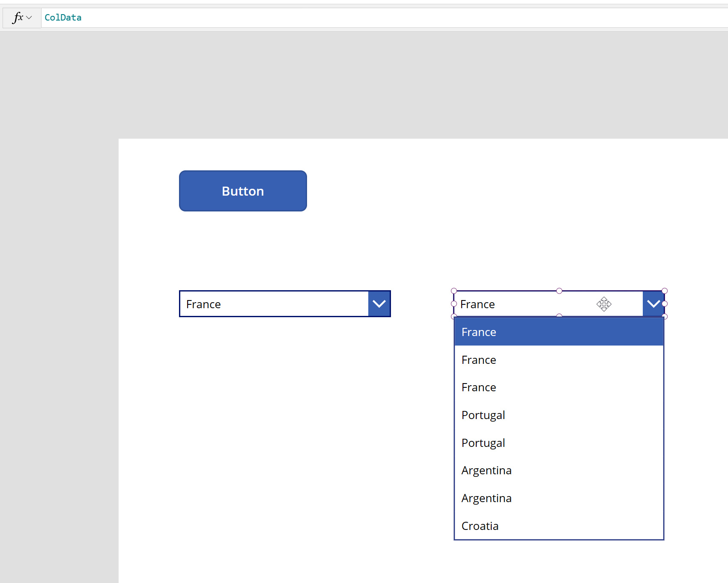The image size is (728, 583).
Task: Select the second Portugal entry
Action: pyautogui.click(x=483, y=442)
